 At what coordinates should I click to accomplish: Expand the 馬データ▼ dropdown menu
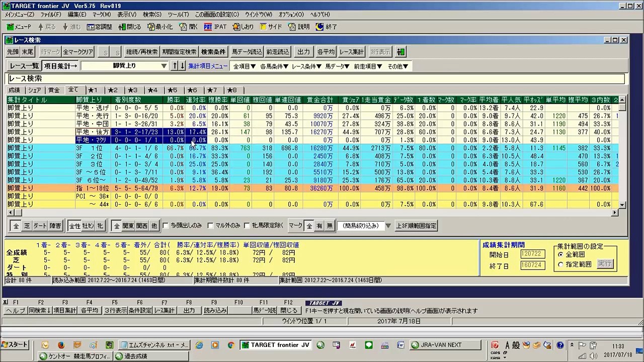pos(337,66)
